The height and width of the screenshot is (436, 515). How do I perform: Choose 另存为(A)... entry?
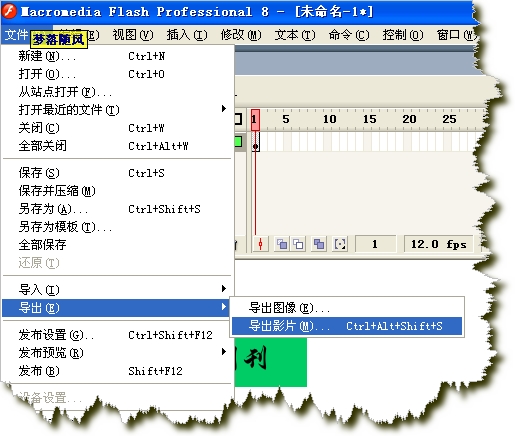coord(117,209)
